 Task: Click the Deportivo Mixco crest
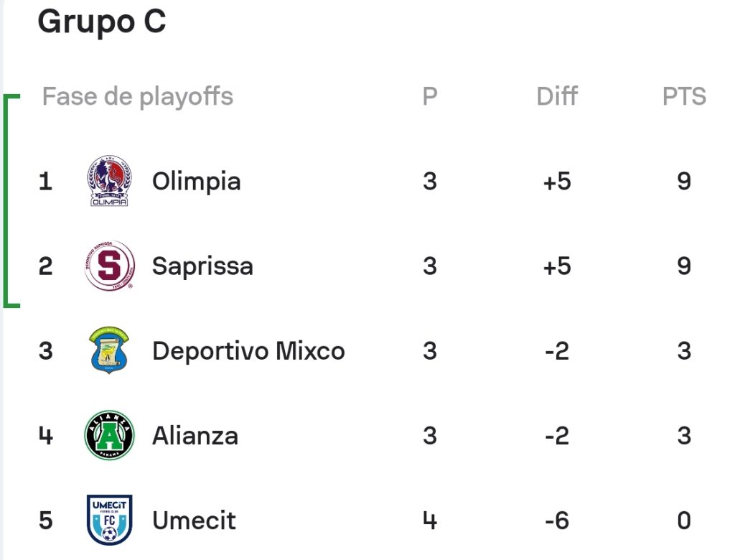(x=109, y=350)
